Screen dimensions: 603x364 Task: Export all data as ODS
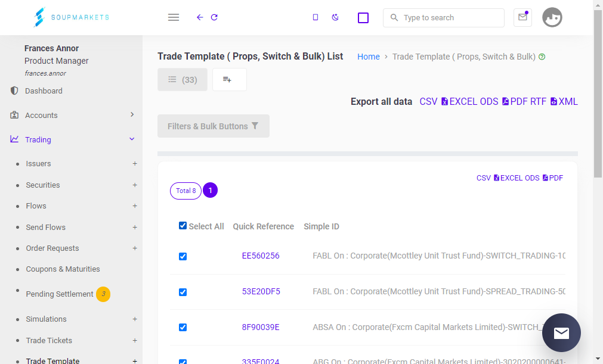pyautogui.click(x=489, y=102)
